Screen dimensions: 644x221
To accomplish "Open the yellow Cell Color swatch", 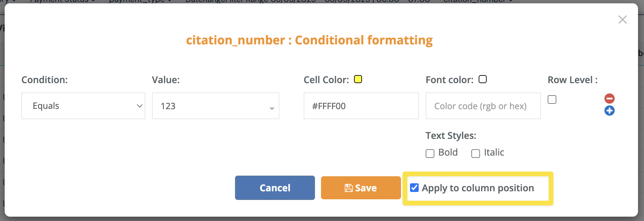I will 358,79.
